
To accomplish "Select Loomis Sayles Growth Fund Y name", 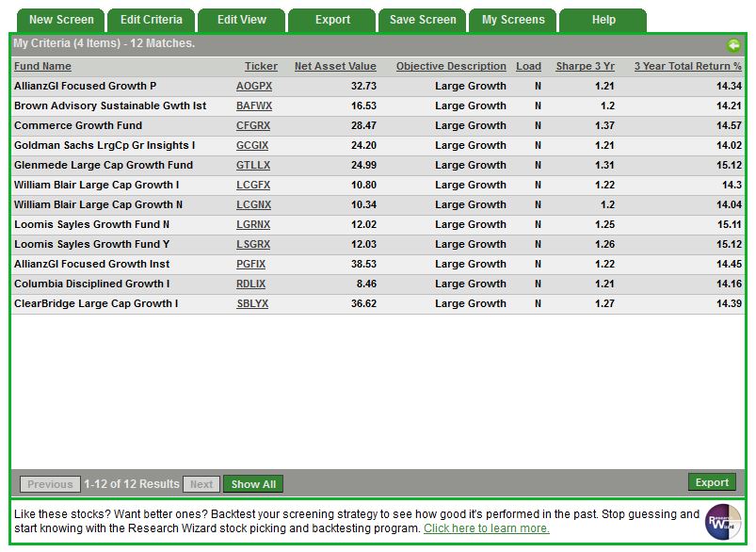I will coord(91,244).
